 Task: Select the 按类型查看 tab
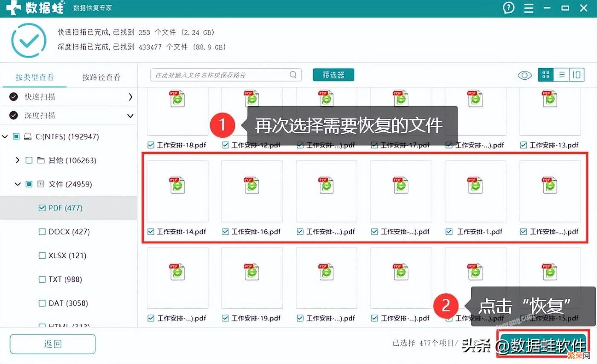point(35,77)
